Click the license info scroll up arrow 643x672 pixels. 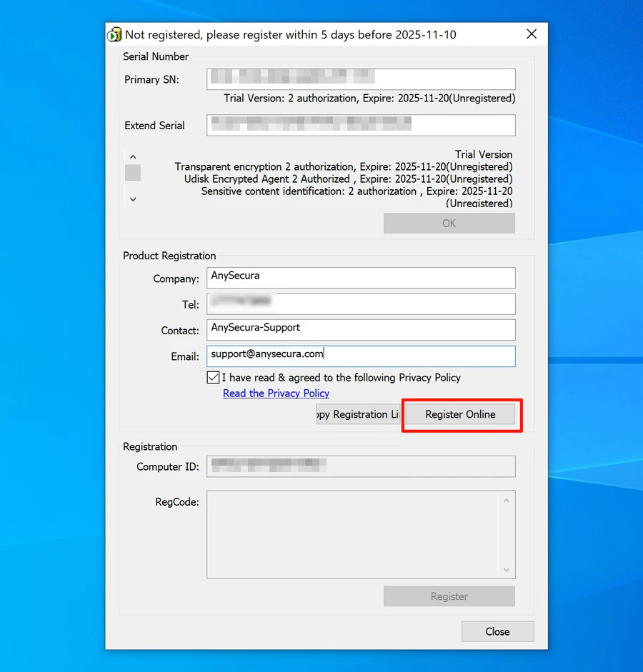133,157
